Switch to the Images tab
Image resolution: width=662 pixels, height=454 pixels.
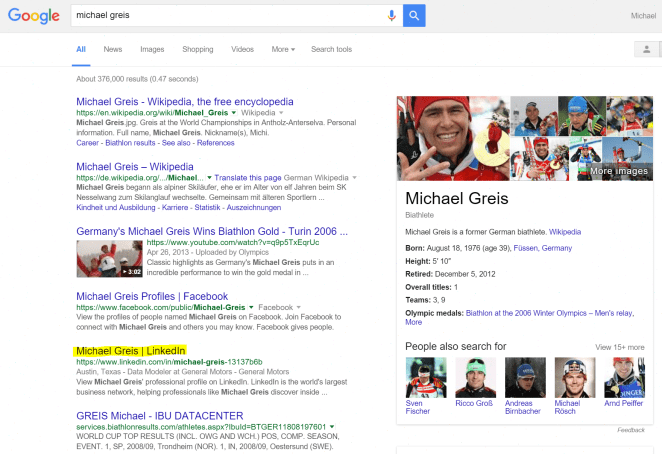[152, 49]
